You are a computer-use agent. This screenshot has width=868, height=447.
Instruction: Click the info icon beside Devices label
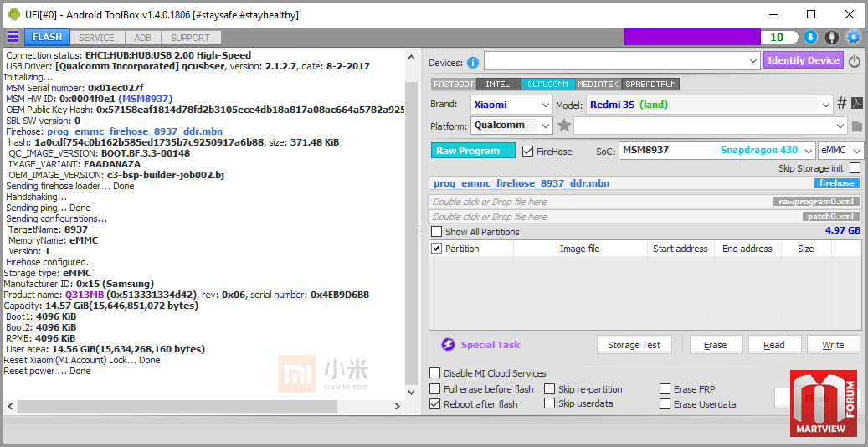tap(473, 63)
